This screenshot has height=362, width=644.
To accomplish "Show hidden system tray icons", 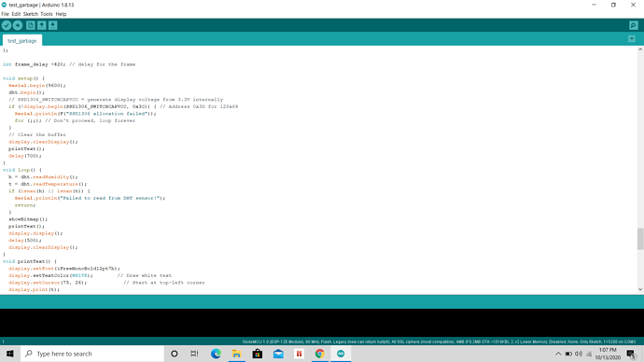I will (558, 354).
